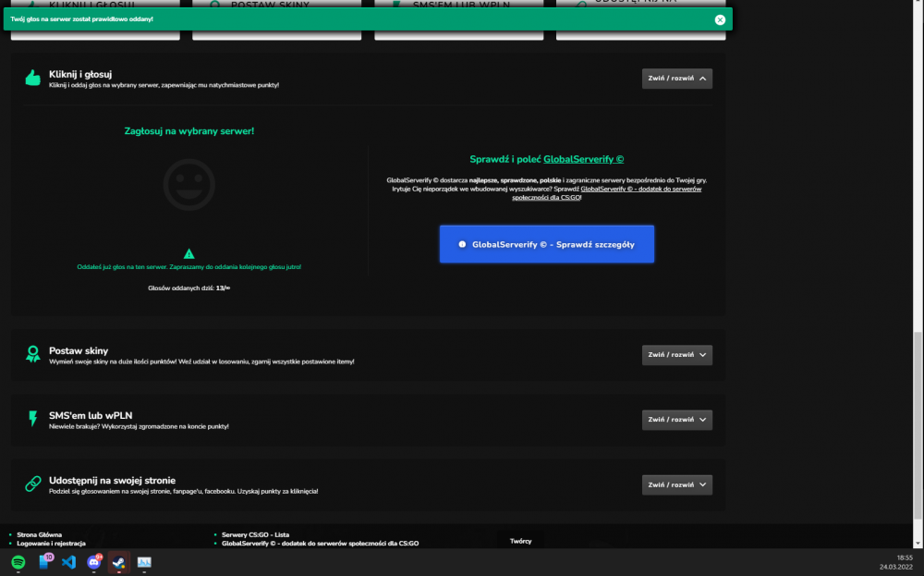Dismiss the green vote confirmation notification

(720, 19)
